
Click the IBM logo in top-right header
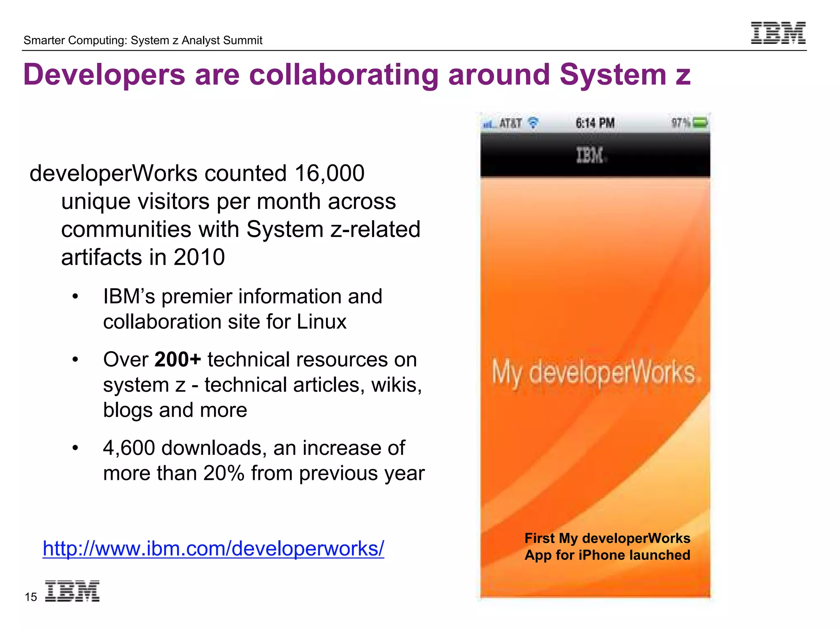click(x=778, y=33)
